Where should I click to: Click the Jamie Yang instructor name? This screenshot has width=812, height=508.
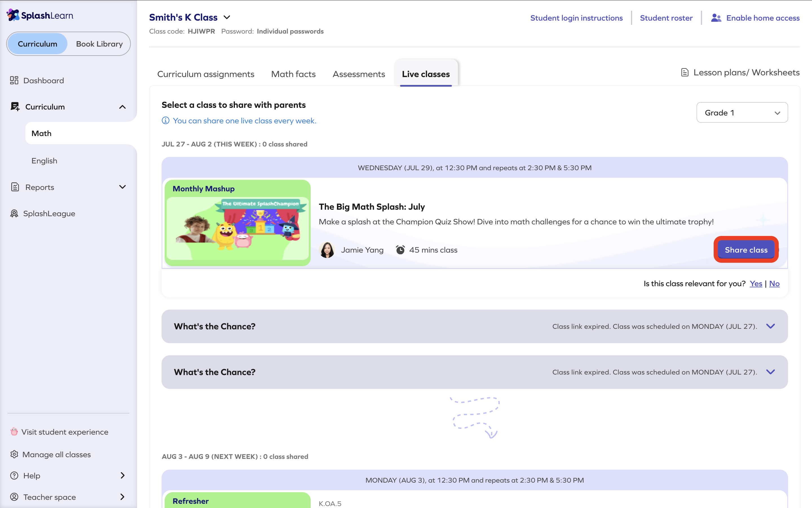(362, 250)
